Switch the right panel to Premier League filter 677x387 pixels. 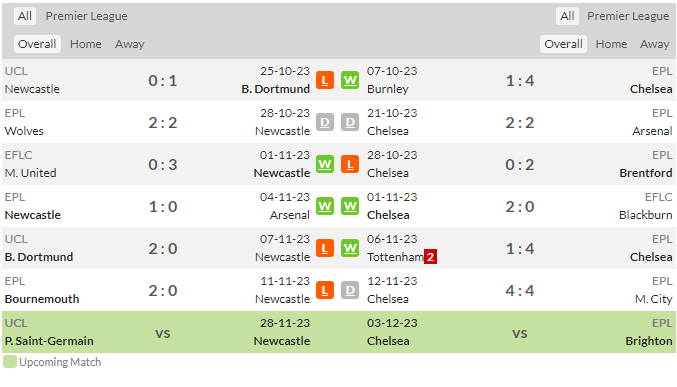(x=628, y=16)
